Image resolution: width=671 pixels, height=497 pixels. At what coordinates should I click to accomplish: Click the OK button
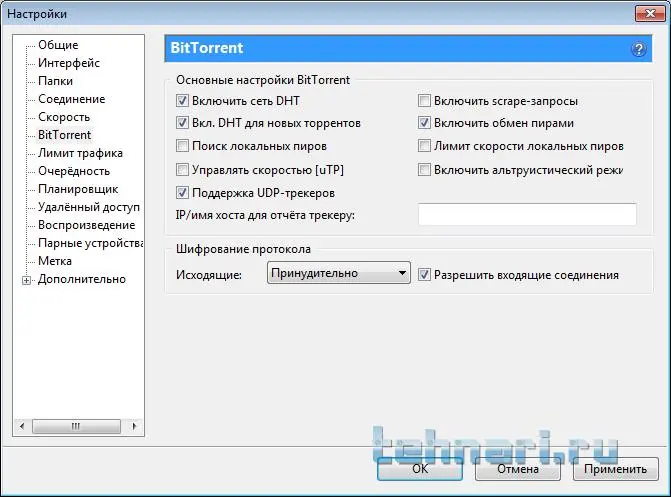420,469
